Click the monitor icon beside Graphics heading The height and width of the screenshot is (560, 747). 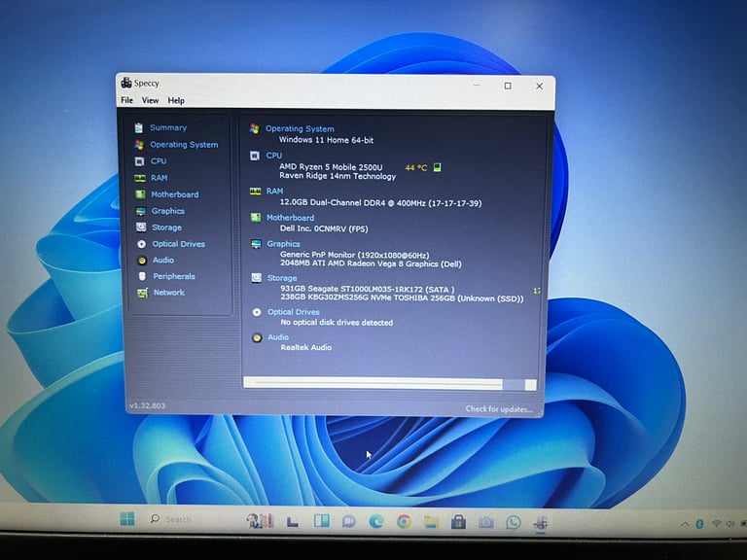click(256, 244)
